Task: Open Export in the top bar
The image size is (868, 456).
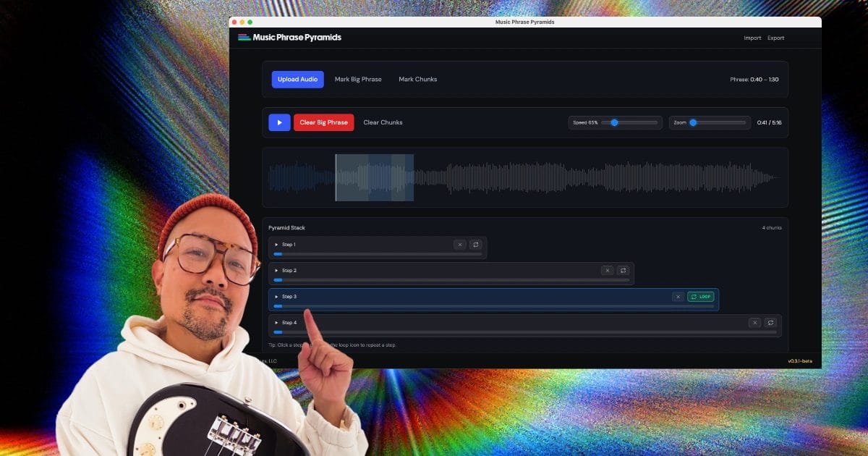Action: pyautogui.click(x=775, y=38)
